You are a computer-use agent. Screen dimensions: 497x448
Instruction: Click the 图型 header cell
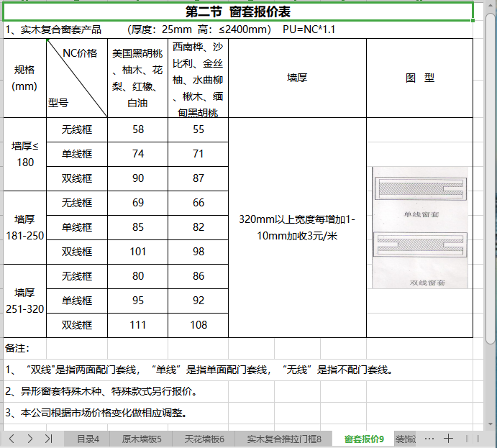(x=419, y=78)
